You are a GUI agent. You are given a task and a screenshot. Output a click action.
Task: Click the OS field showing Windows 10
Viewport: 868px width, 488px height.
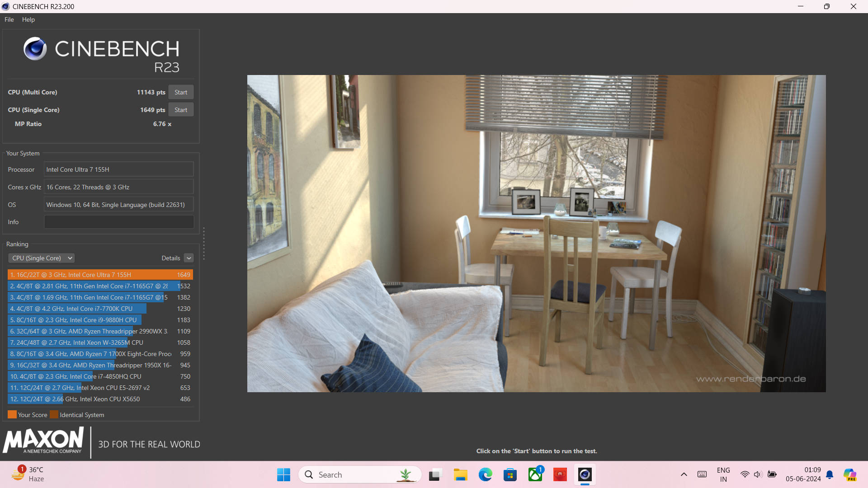click(x=119, y=205)
